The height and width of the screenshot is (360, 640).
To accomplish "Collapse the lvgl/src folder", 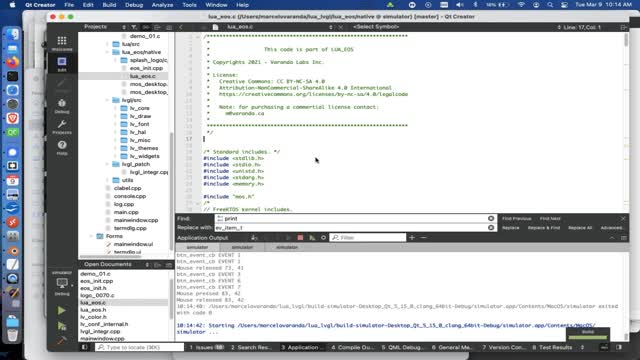I will point(108,100).
